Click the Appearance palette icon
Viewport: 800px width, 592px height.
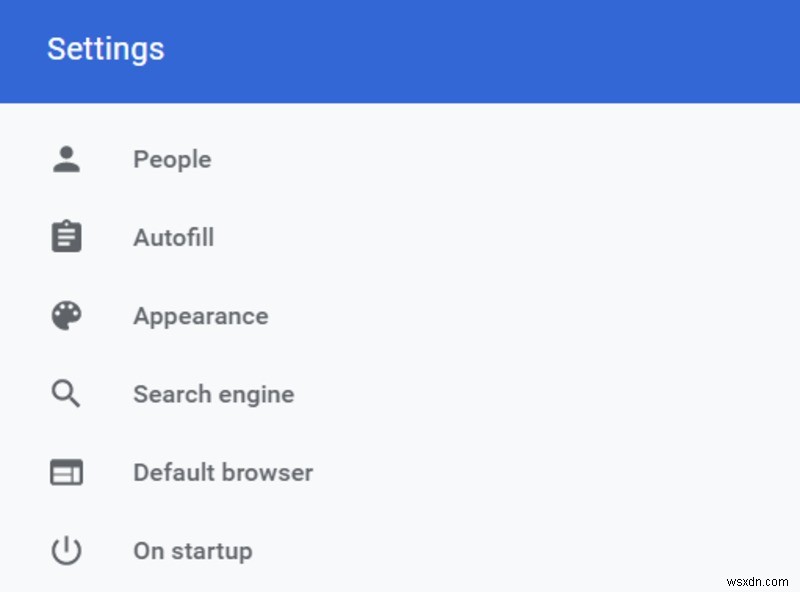click(x=65, y=315)
